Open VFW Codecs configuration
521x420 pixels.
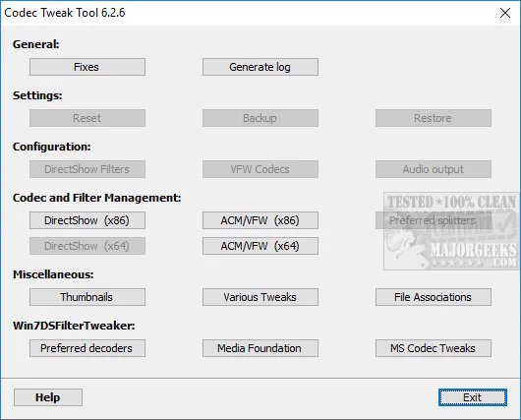(x=260, y=169)
